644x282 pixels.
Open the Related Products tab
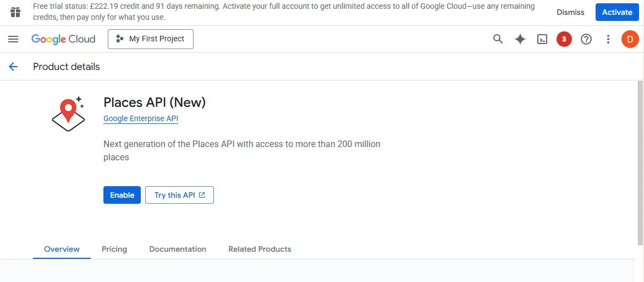260,249
